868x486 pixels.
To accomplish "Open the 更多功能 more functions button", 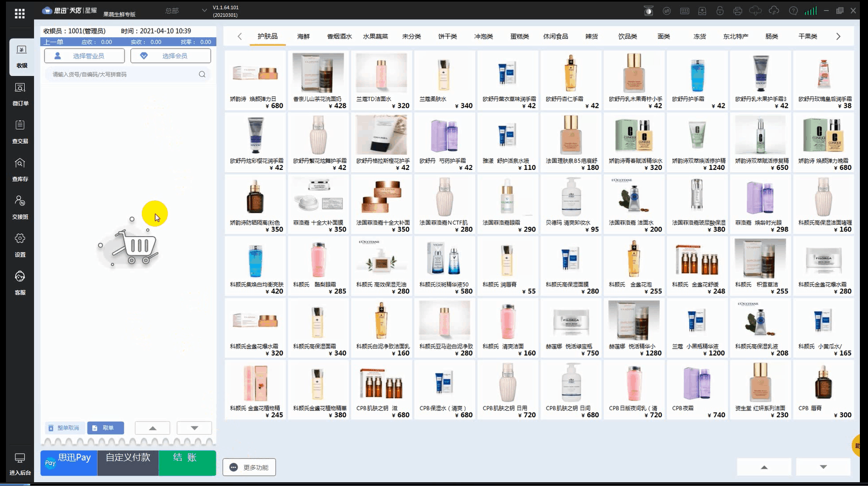I will [249, 467].
